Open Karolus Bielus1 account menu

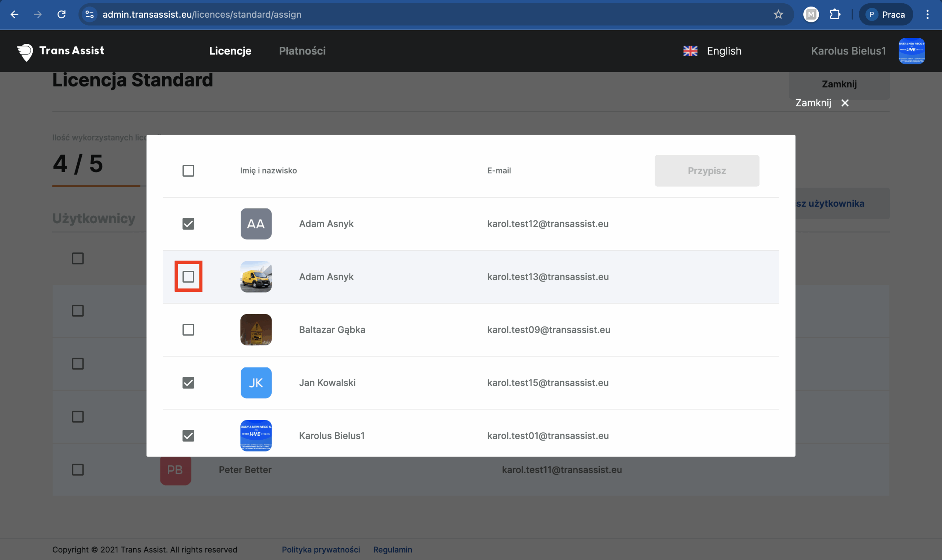click(848, 51)
